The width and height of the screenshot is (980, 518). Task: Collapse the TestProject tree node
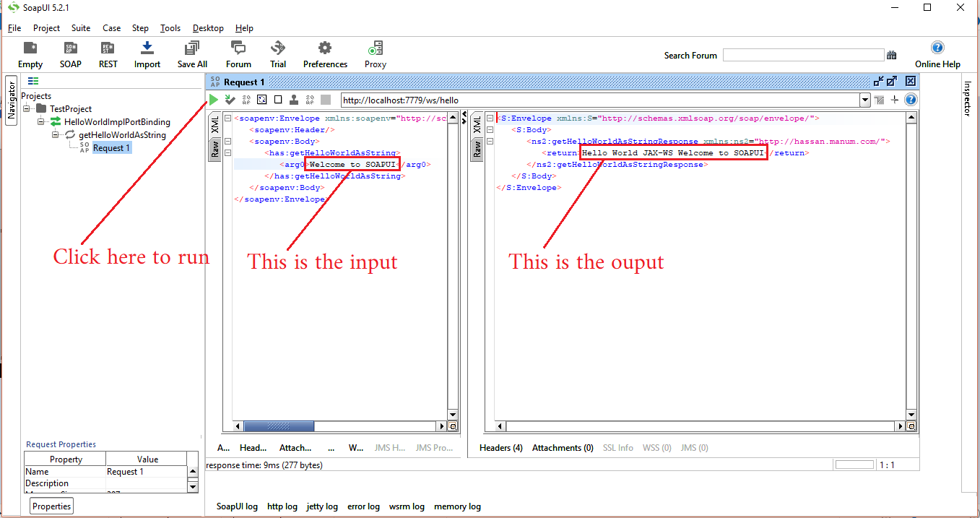pos(27,109)
